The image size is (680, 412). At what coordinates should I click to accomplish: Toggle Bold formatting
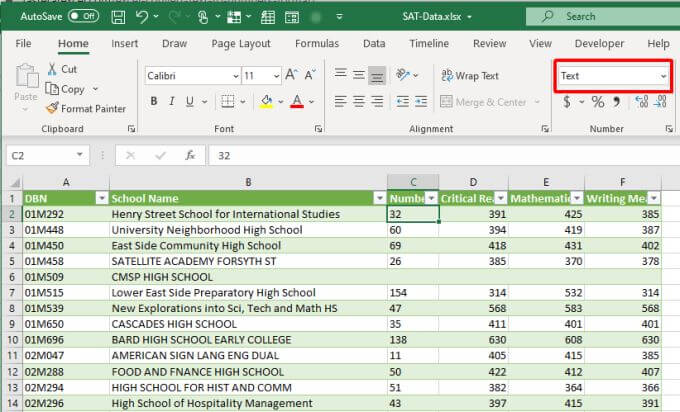coord(154,102)
